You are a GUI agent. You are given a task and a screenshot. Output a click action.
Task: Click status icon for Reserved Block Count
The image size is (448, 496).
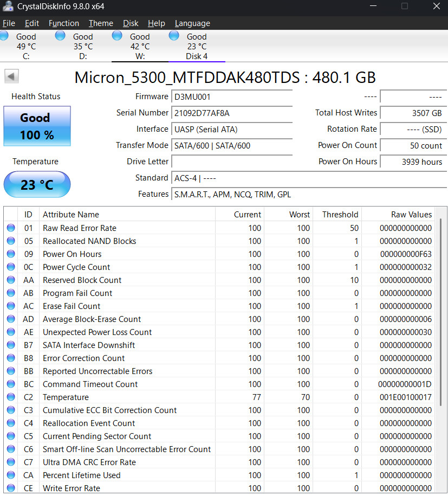tap(11, 280)
